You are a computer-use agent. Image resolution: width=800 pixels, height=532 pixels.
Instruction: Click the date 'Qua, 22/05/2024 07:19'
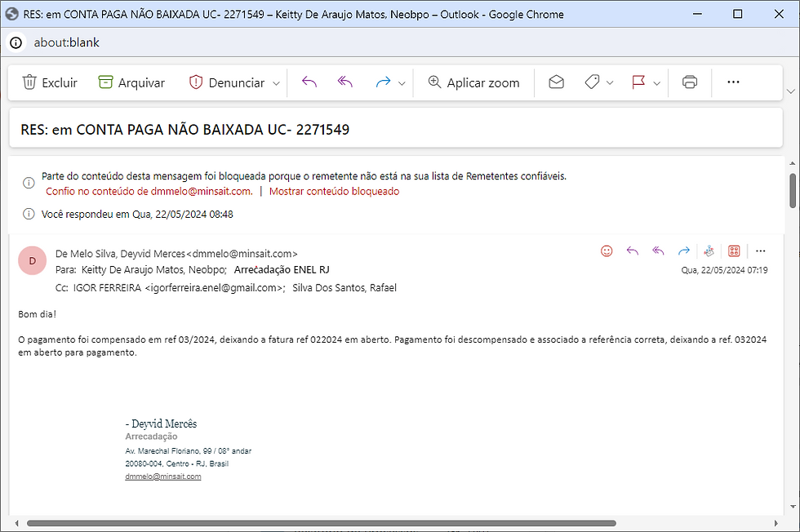[725, 270]
